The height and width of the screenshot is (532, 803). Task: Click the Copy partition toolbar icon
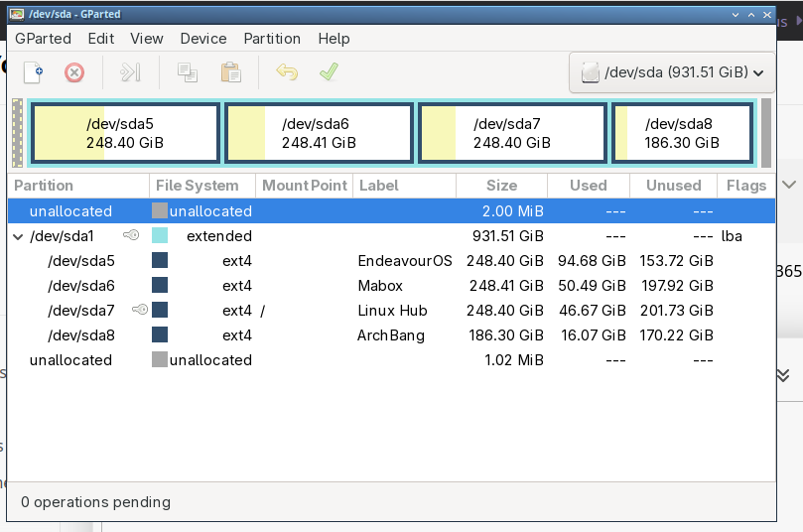tap(187, 72)
